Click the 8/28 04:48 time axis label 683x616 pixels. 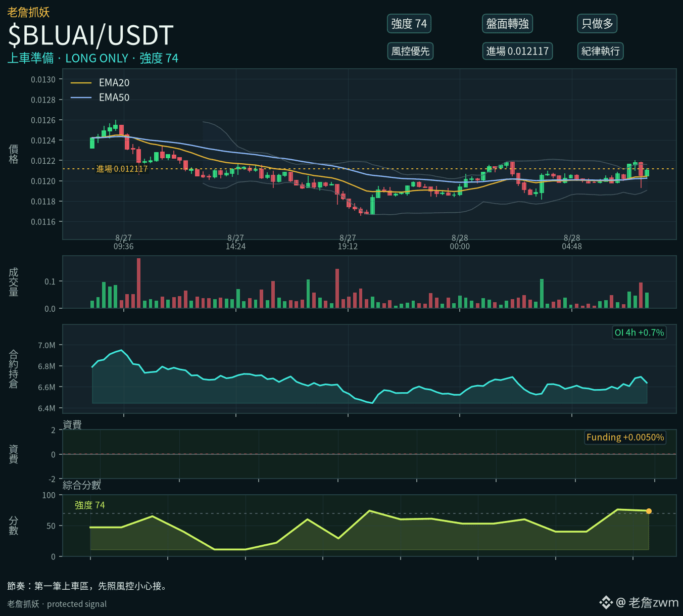[572, 242]
